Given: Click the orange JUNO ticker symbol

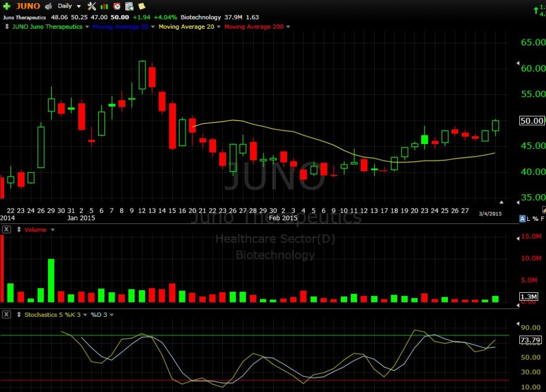Looking at the screenshot, I should coord(28,6).
